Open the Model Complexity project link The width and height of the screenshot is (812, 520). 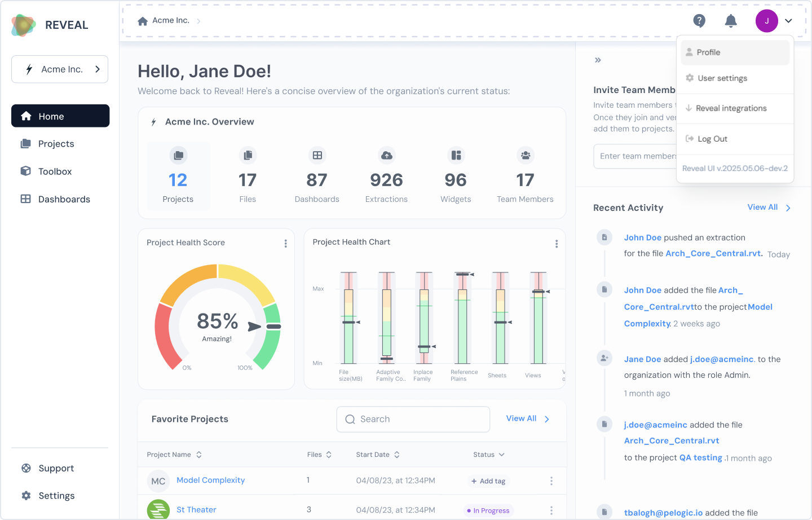point(211,480)
